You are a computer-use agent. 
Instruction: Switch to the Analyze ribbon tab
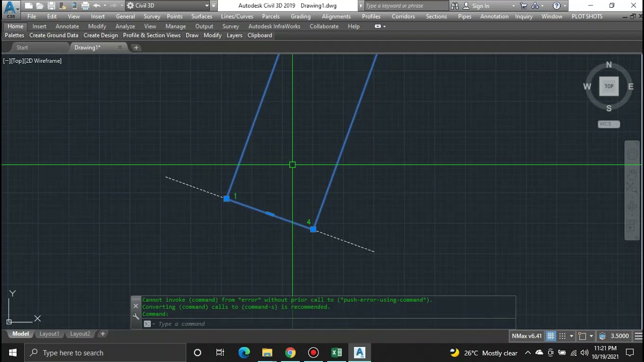(x=125, y=26)
